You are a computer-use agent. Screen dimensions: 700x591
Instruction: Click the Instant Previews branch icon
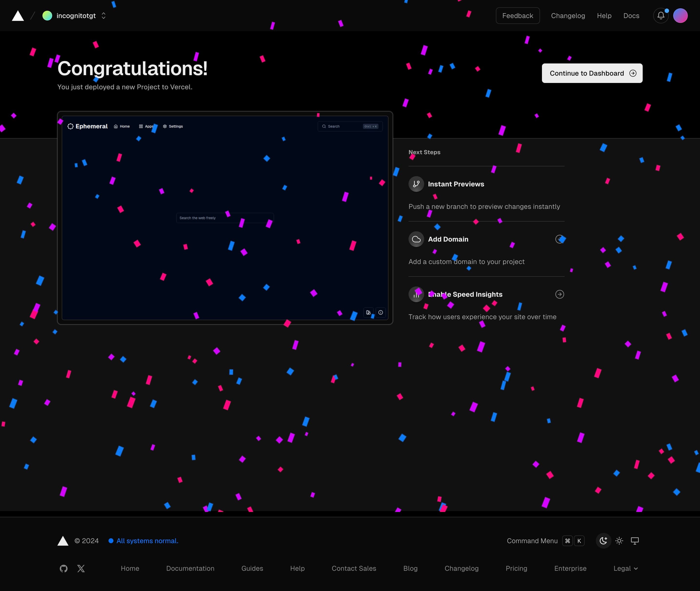click(416, 184)
